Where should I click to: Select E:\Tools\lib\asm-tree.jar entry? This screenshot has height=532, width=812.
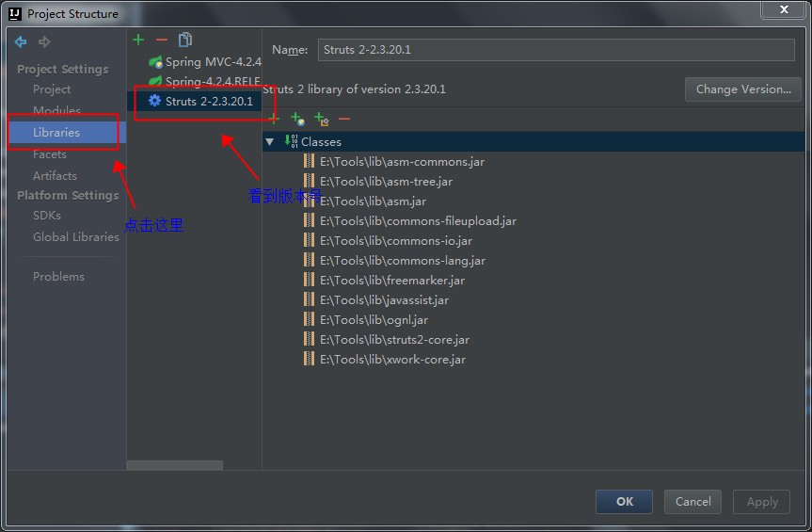(387, 182)
